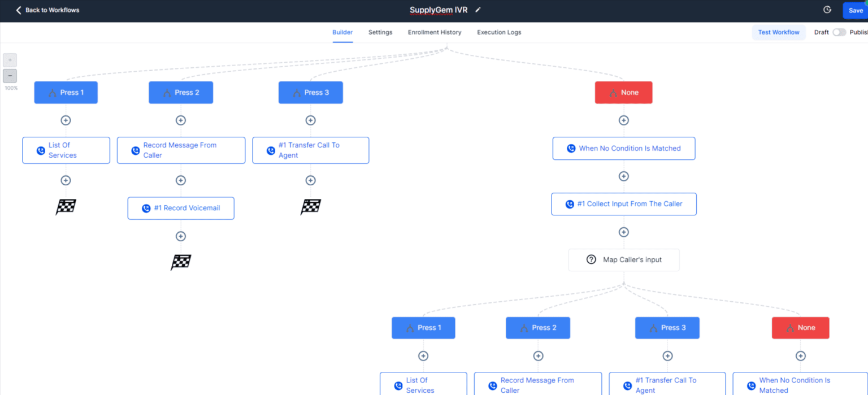The height and width of the screenshot is (395, 868).
Task: Click the pencil icon beside SupplyGem IVR title
Action: [478, 10]
